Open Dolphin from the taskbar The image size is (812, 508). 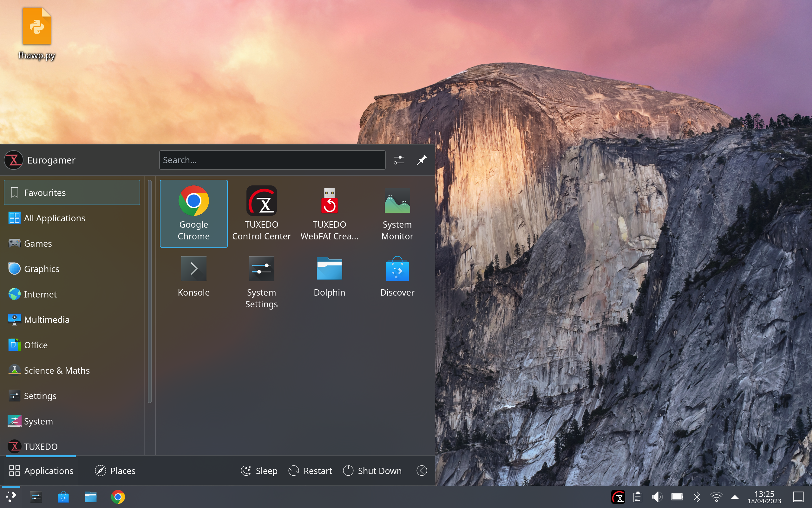[91, 497]
